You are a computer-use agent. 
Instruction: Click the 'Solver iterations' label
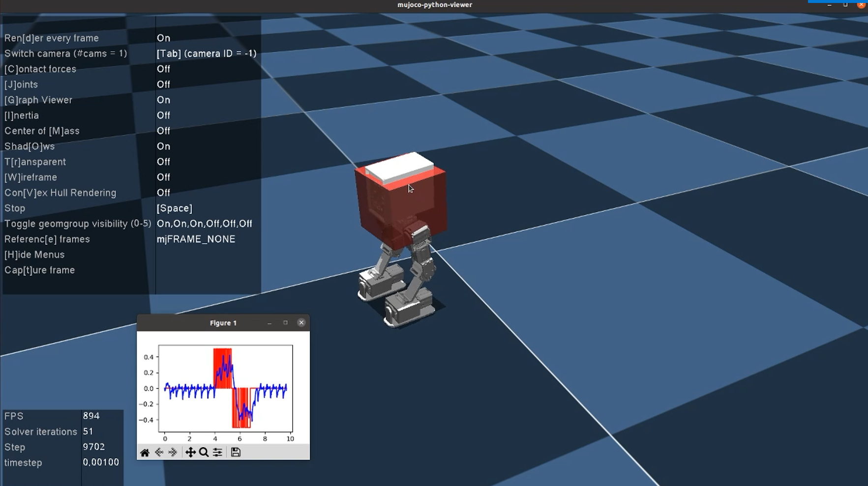[x=41, y=432]
